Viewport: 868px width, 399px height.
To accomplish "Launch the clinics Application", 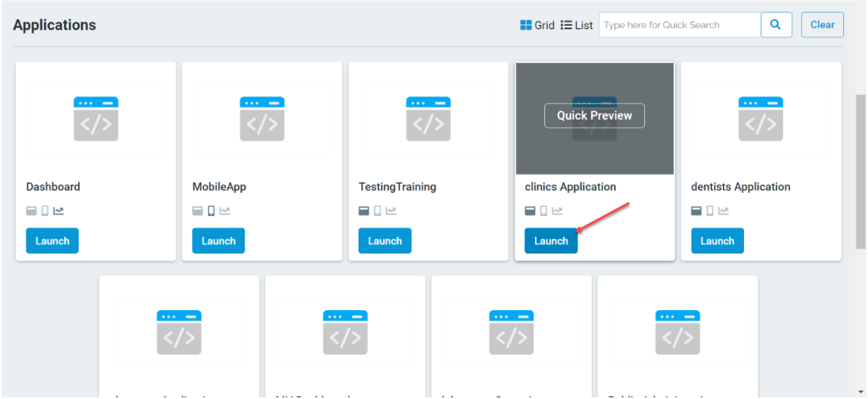I will pos(551,241).
